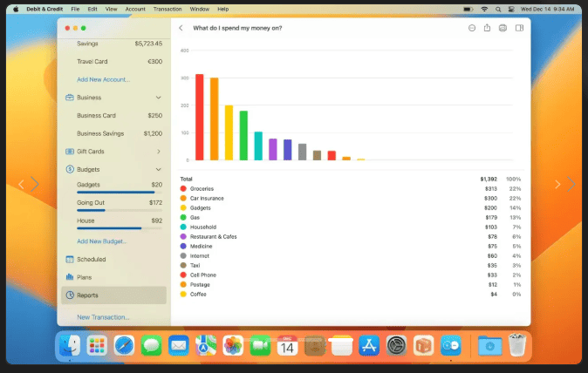Open the Help menu
The width and height of the screenshot is (588, 373).
223,9
